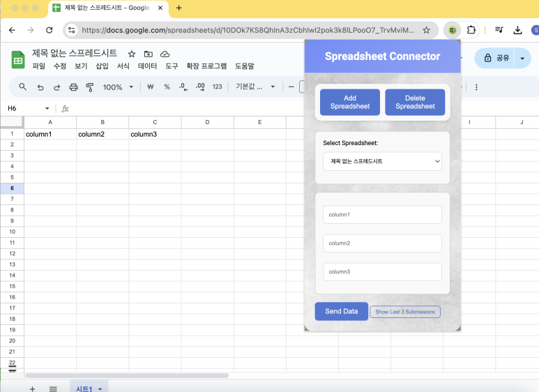Open a new browser tab

[179, 8]
